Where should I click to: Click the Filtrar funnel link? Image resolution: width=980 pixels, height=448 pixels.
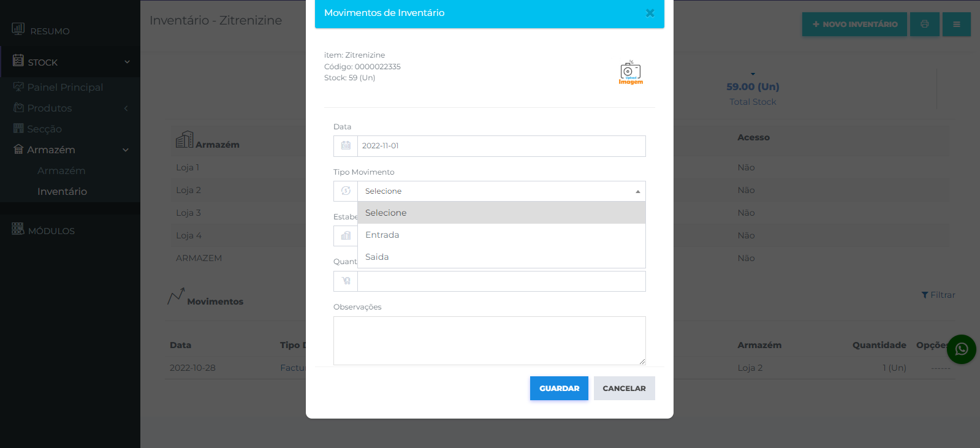click(x=938, y=295)
